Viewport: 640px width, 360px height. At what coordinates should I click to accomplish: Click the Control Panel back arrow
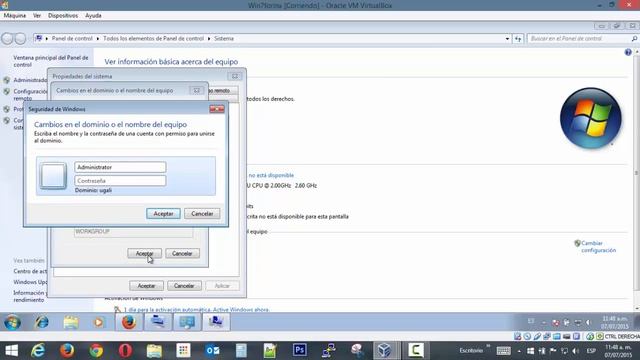pos(7,38)
